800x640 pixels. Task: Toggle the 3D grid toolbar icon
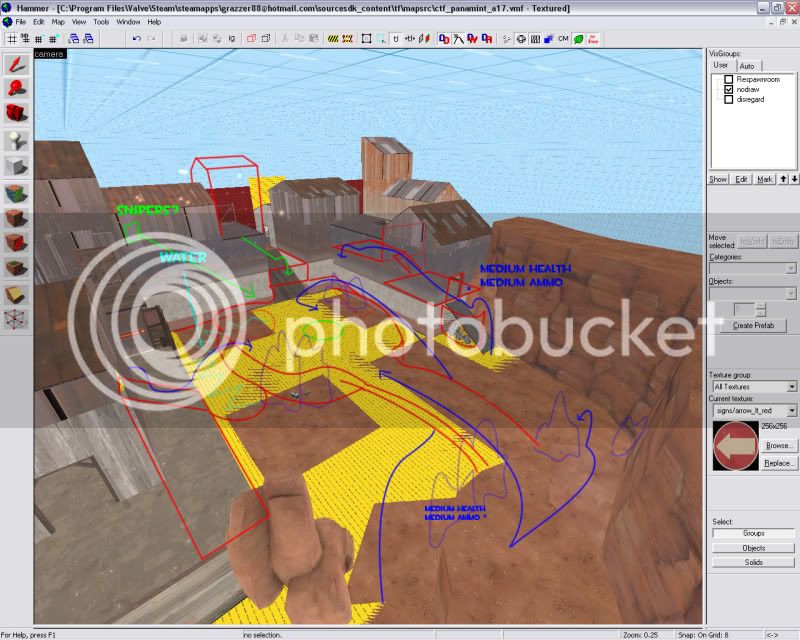tap(25, 39)
